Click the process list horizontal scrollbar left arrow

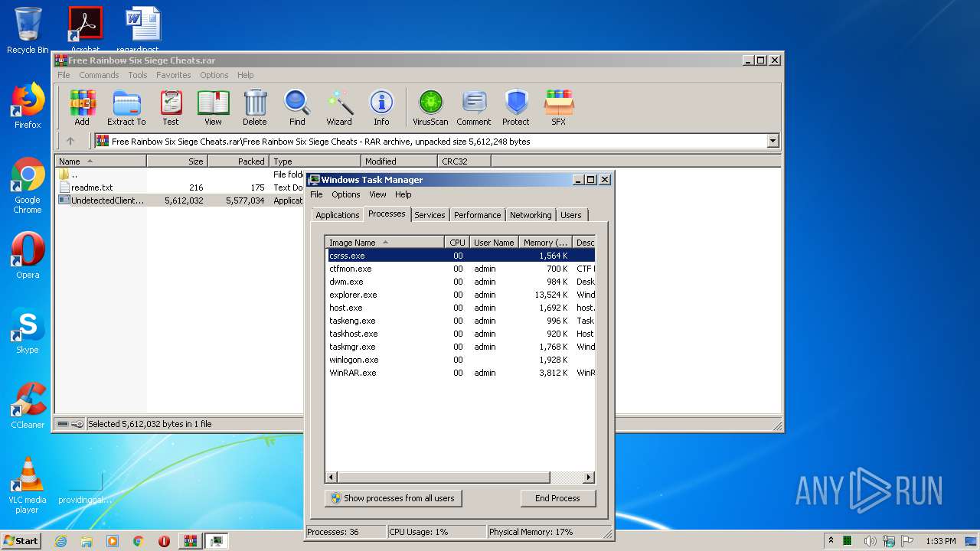[332, 478]
